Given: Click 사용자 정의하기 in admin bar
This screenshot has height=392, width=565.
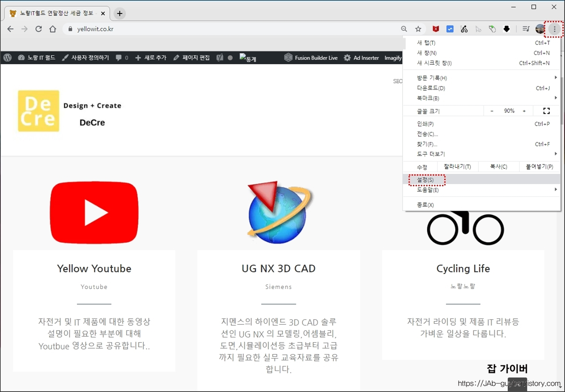Looking at the screenshot, I should pyautogui.click(x=85, y=58).
